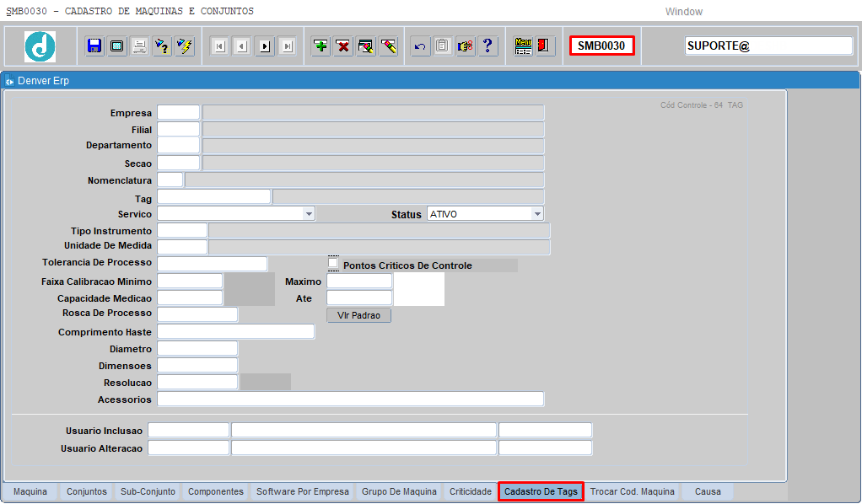The height and width of the screenshot is (504, 862).
Task: Select the Cadastro De Tags tab
Action: point(541,491)
